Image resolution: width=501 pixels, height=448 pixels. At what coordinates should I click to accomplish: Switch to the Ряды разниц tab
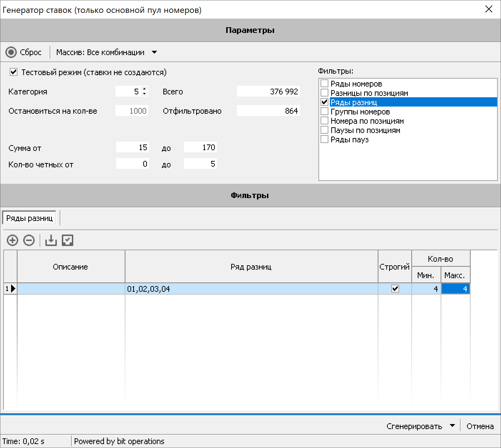(x=29, y=218)
